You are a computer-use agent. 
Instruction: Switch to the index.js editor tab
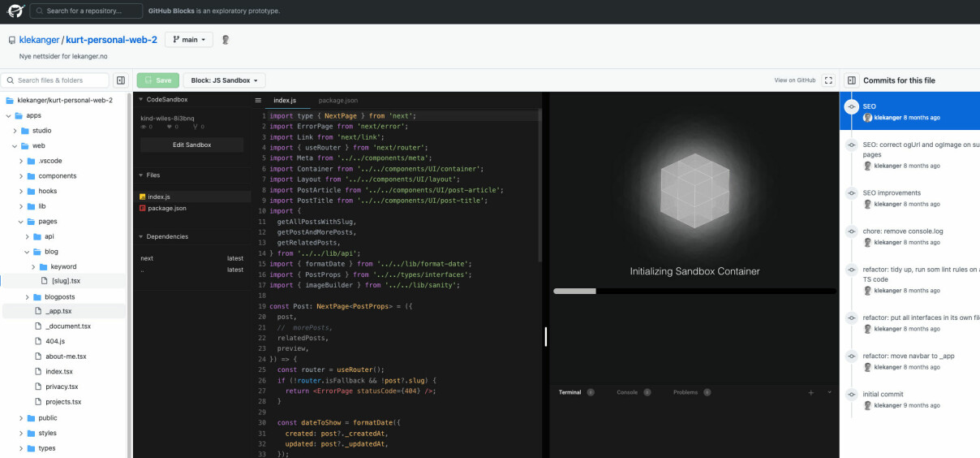point(285,100)
